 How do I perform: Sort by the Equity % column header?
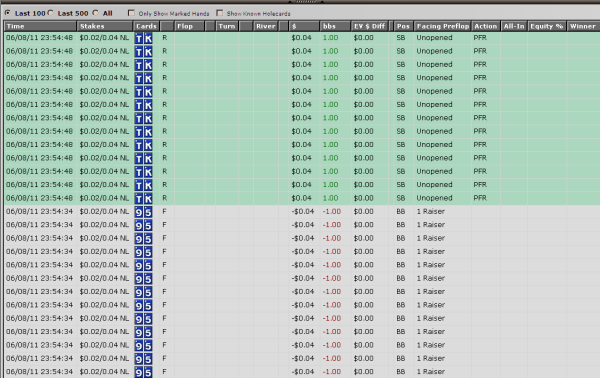(547, 26)
